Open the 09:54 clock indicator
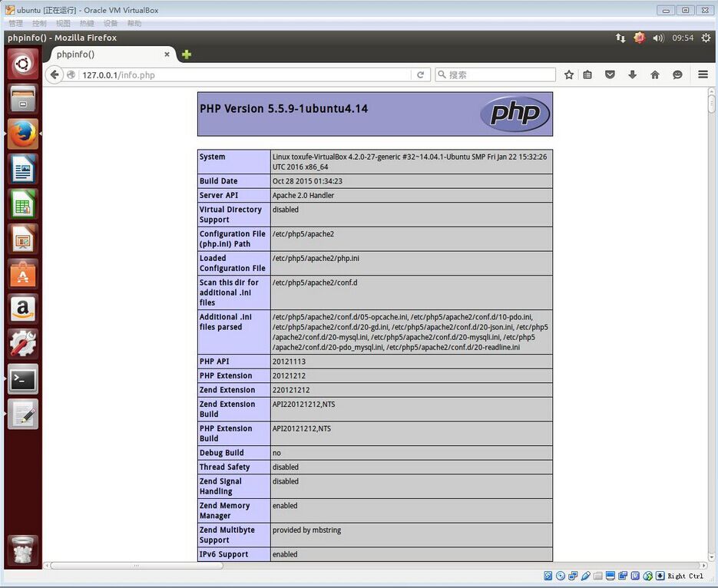 tap(683, 38)
